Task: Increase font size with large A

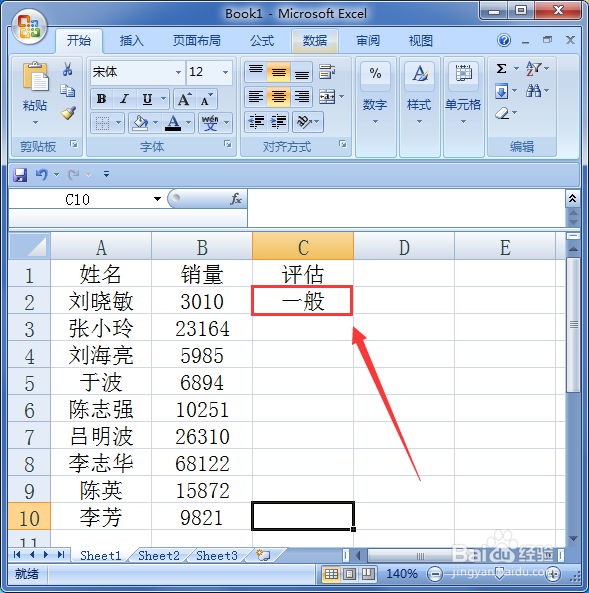Action: coord(184,99)
